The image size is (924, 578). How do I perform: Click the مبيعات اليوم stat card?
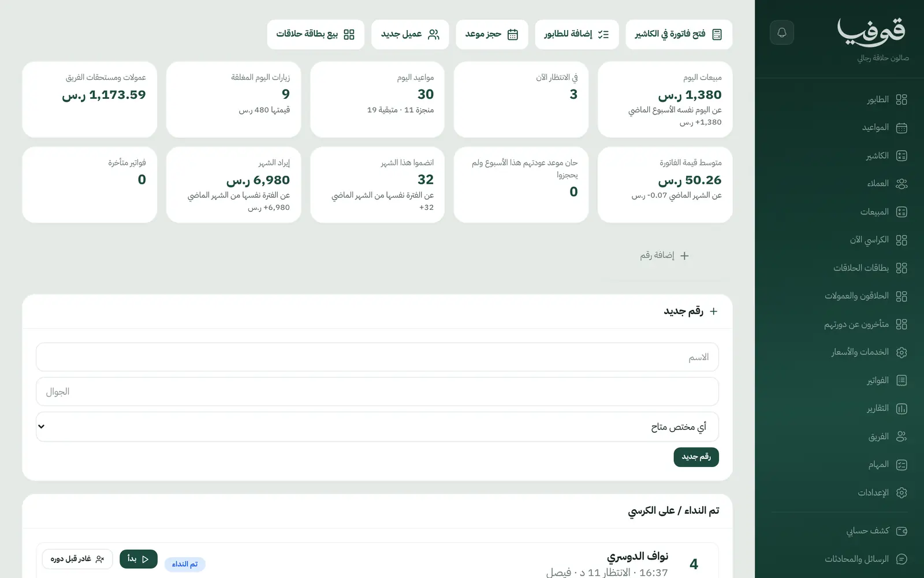click(x=665, y=99)
